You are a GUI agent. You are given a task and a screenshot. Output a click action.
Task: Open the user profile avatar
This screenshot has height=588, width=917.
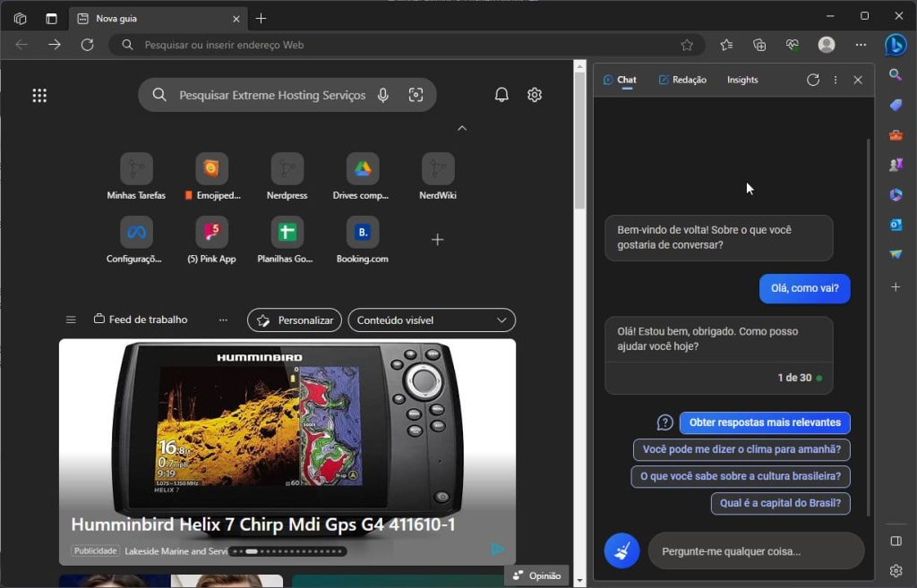[x=827, y=45]
